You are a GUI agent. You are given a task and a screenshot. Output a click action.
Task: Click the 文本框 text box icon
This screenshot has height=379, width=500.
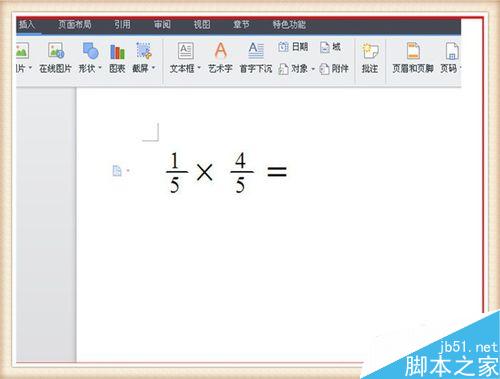[x=185, y=51]
